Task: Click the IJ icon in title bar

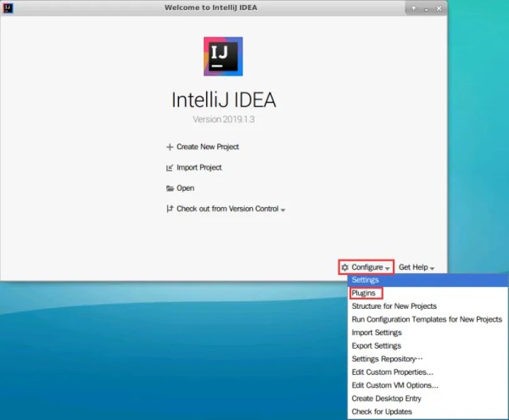Action: coord(8,8)
